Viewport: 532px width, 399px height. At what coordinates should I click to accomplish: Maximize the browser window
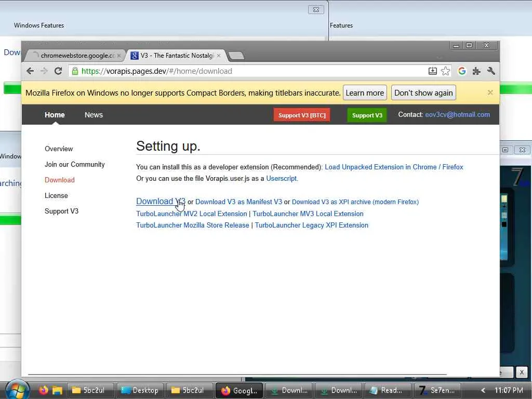469,45
